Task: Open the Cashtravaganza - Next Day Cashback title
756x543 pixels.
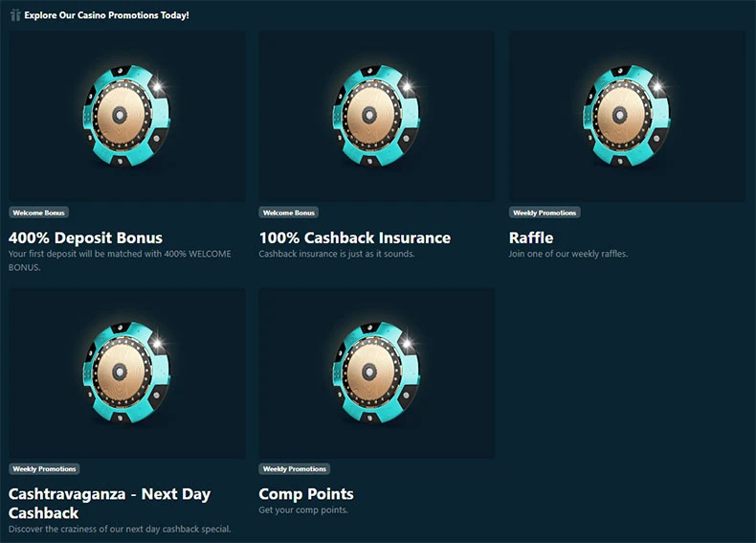Action: (109, 503)
